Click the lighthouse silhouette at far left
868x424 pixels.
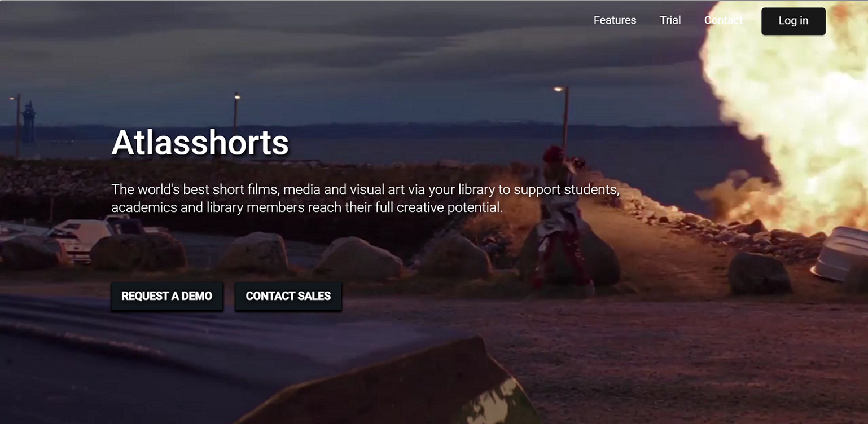click(x=28, y=121)
